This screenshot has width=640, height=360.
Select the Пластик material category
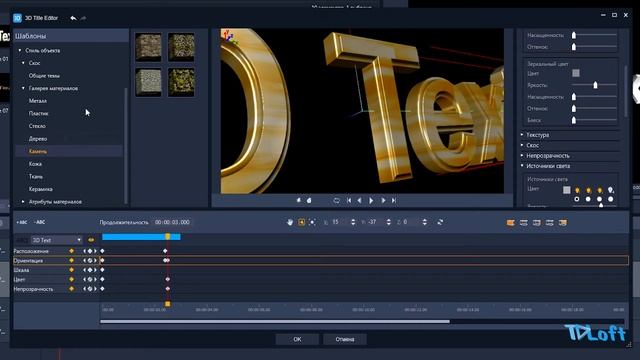coord(39,113)
